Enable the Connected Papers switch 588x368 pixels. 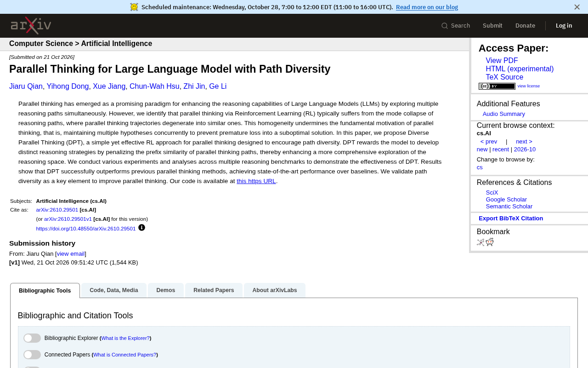[x=32, y=355]
